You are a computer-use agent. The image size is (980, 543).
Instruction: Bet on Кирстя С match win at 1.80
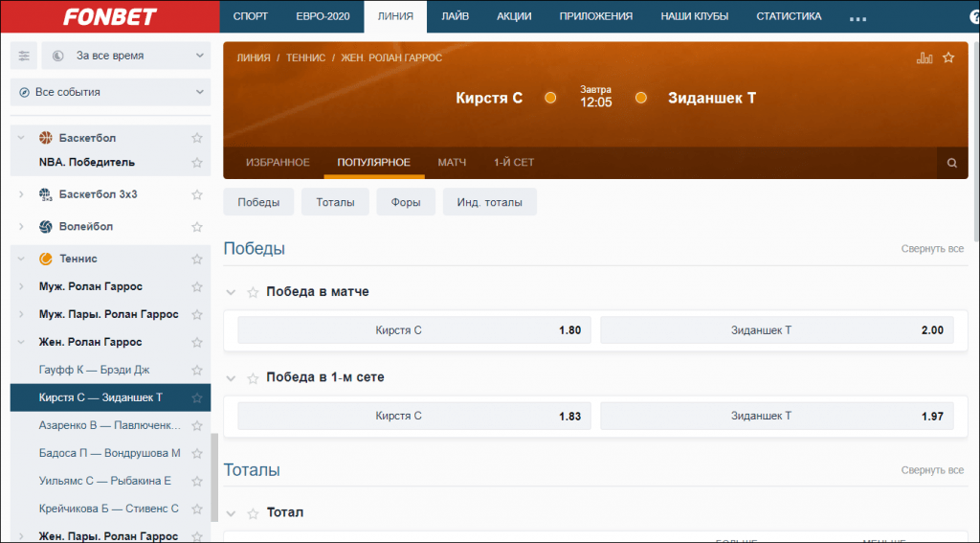coord(413,330)
